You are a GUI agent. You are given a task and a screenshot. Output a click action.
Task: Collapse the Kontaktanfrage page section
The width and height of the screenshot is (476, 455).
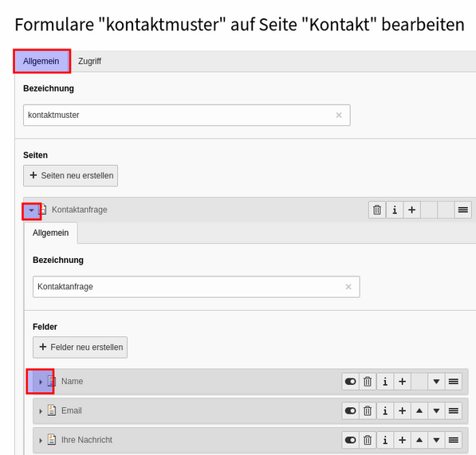point(31,210)
